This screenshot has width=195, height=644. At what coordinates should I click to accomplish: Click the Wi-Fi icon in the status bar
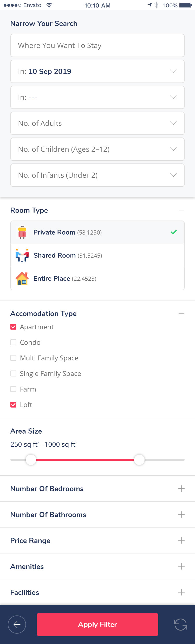click(x=49, y=5)
